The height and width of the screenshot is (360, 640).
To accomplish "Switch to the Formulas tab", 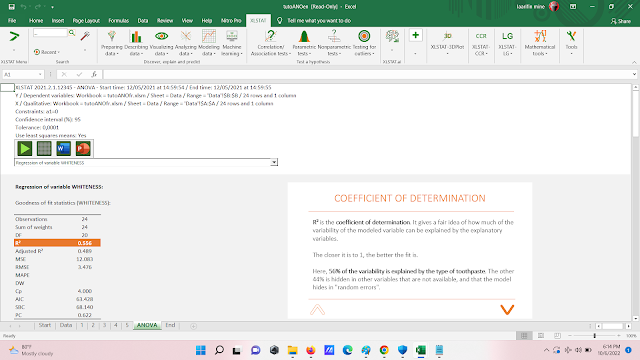I will [118, 20].
